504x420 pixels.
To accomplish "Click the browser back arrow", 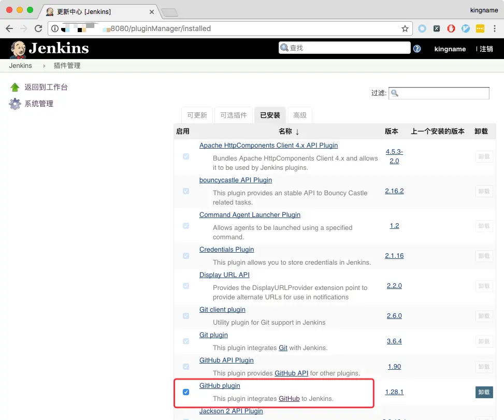I will [9, 28].
